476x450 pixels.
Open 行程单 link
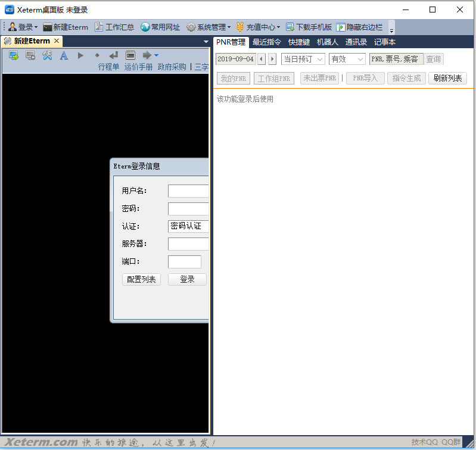108,67
